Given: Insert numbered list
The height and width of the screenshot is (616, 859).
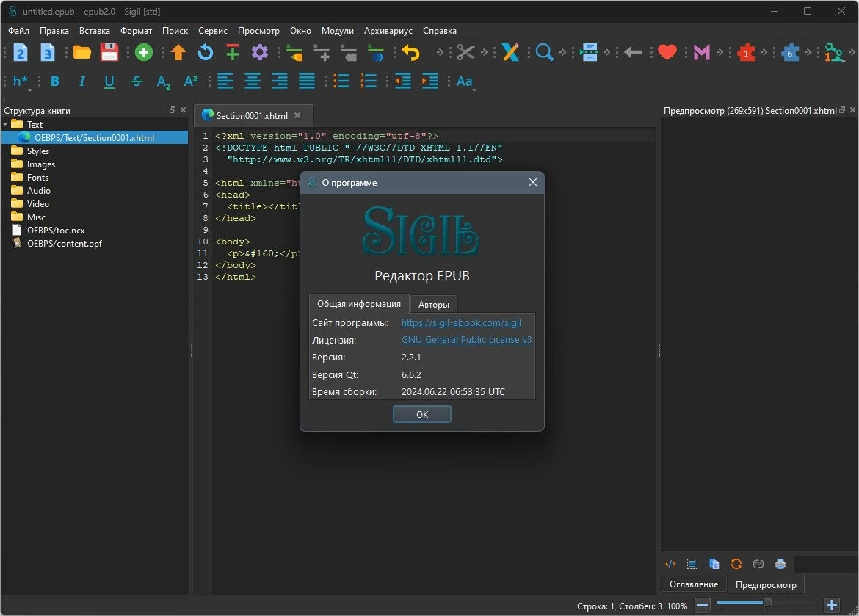Looking at the screenshot, I should tap(369, 81).
